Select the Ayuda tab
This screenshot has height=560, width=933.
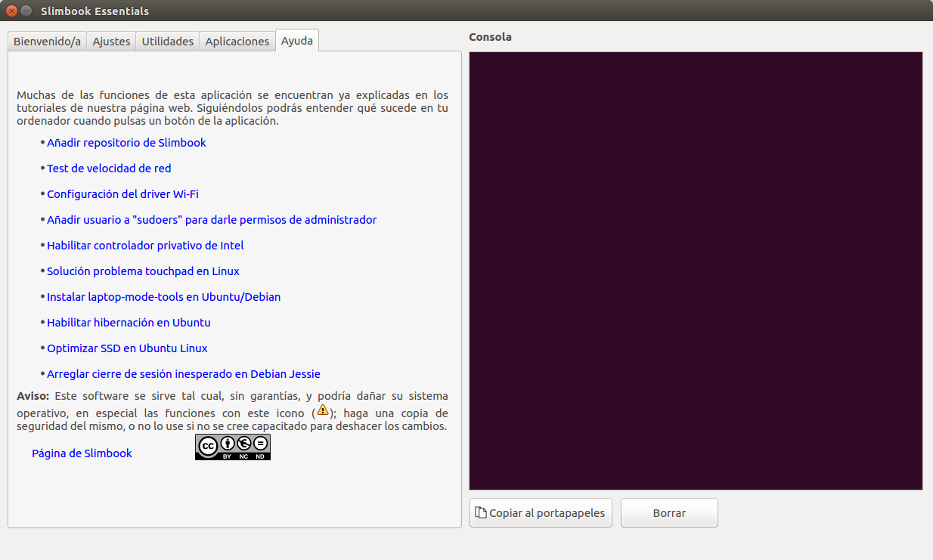[296, 41]
